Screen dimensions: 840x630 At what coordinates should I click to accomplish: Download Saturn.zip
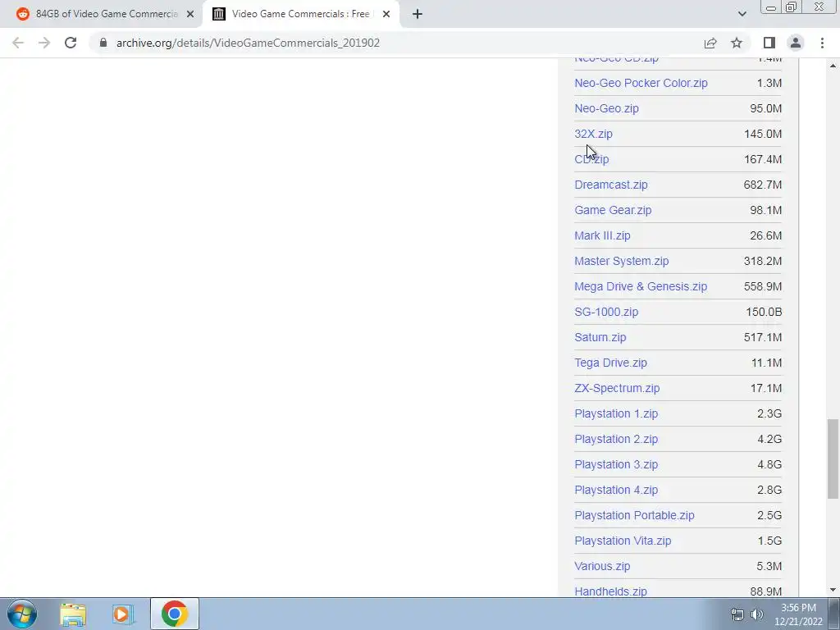(600, 337)
